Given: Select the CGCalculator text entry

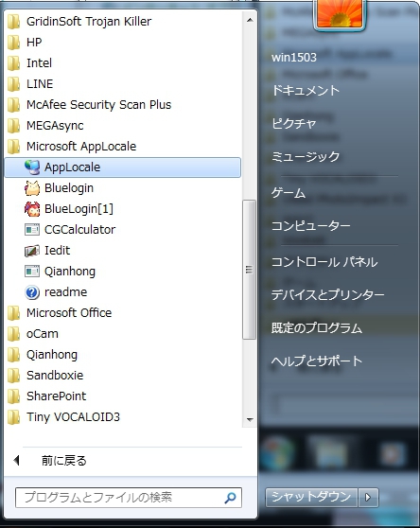Looking at the screenshot, I should pos(80,230).
